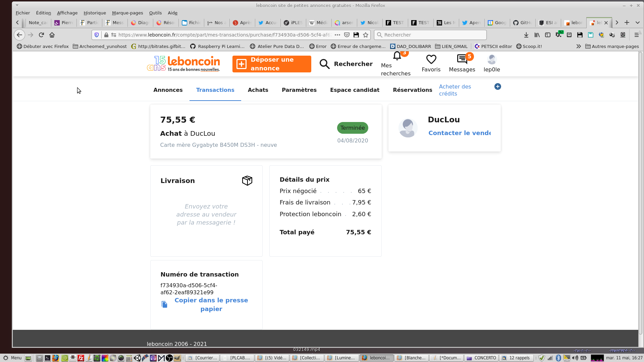The image size is (644, 362).
Task: Click Déposer une annonce button
Action: tap(272, 64)
